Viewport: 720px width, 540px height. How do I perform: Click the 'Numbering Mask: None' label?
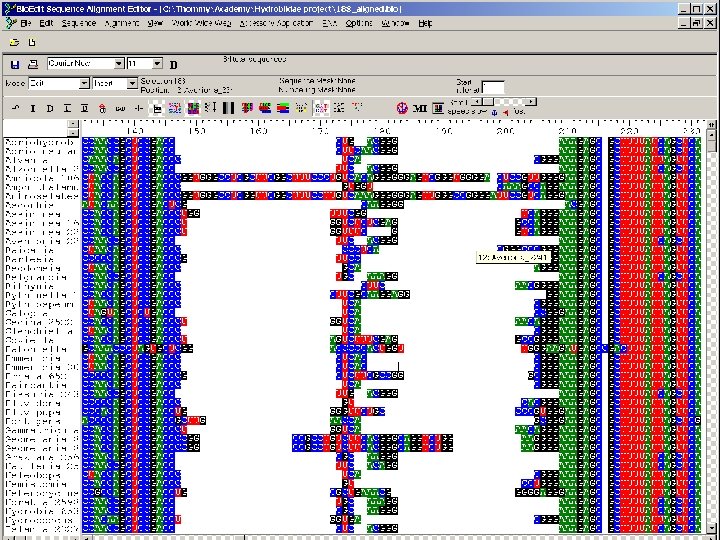(317, 90)
